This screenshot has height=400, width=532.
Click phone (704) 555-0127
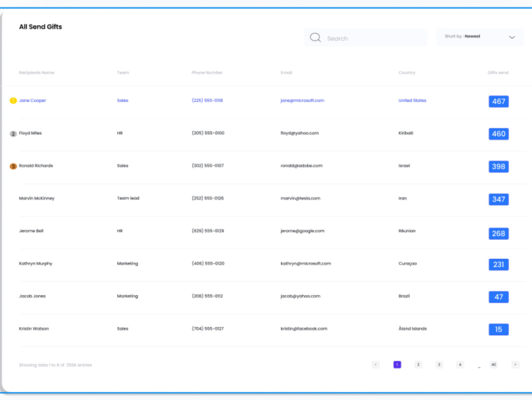coord(207,329)
